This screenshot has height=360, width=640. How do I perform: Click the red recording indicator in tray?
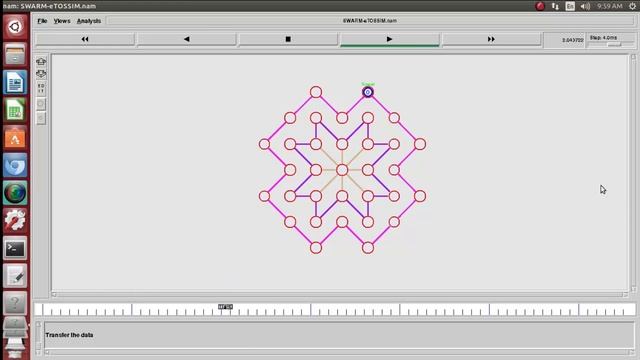[x=540, y=6]
